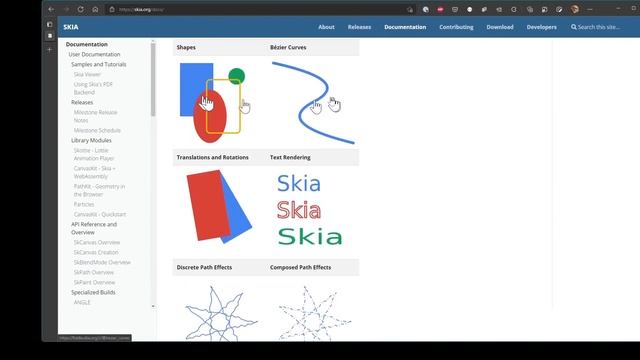Select User Documentation in the sidebar

pyautogui.click(x=94, y=54)
